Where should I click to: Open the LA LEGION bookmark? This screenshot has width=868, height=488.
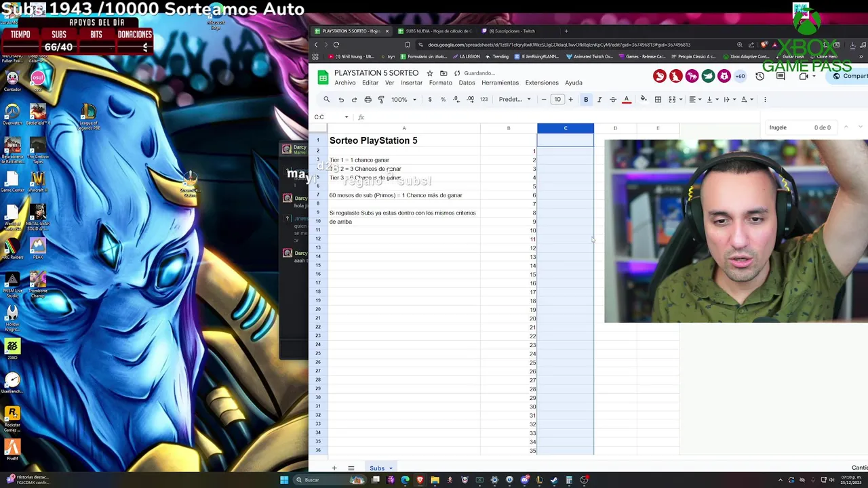(x=465, y=57)
